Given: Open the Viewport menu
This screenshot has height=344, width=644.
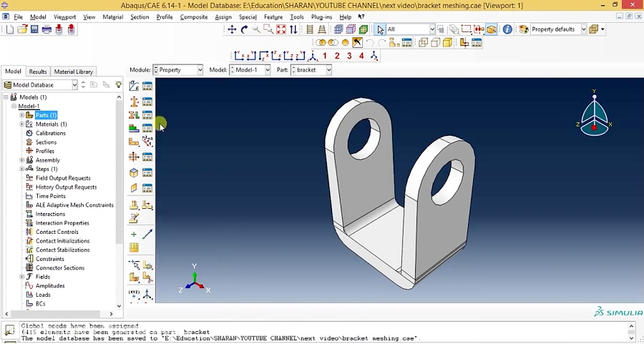Looking at the screenshot, I should (x=64, y=17).
